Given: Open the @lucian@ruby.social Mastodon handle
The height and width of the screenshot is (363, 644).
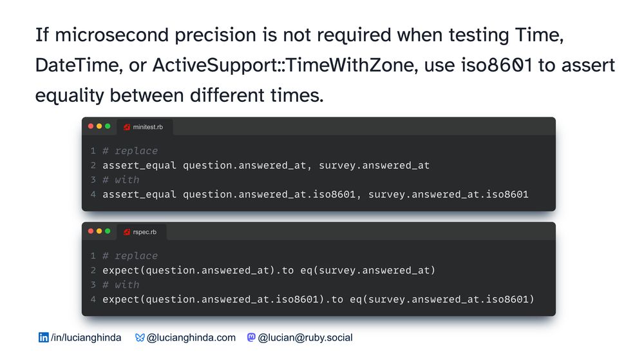Looking at the screenshot, I should click(x=305, y=337).
